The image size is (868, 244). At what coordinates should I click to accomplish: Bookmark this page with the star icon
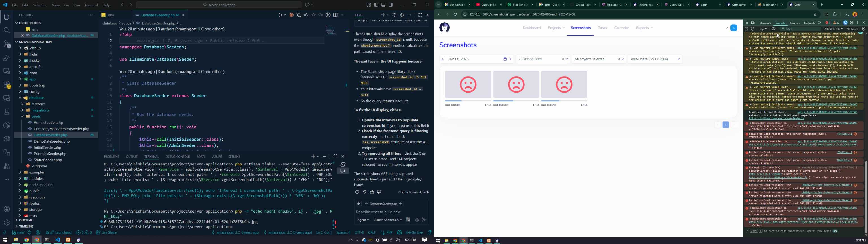tap(815, 14)
